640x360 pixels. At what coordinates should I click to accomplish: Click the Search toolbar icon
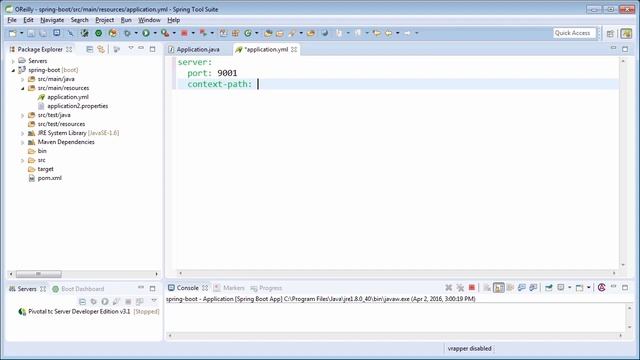point(292,33)
